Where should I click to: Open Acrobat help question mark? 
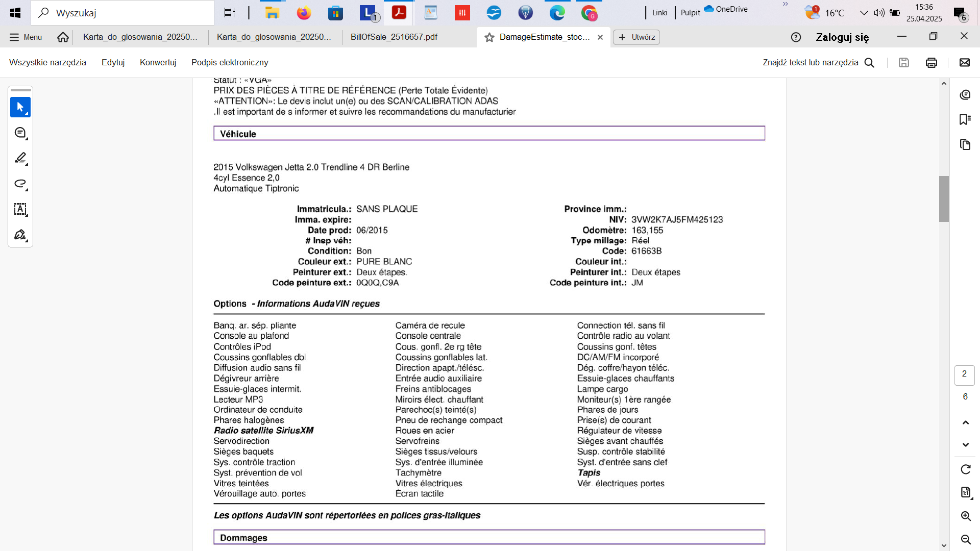coord(796,37)
